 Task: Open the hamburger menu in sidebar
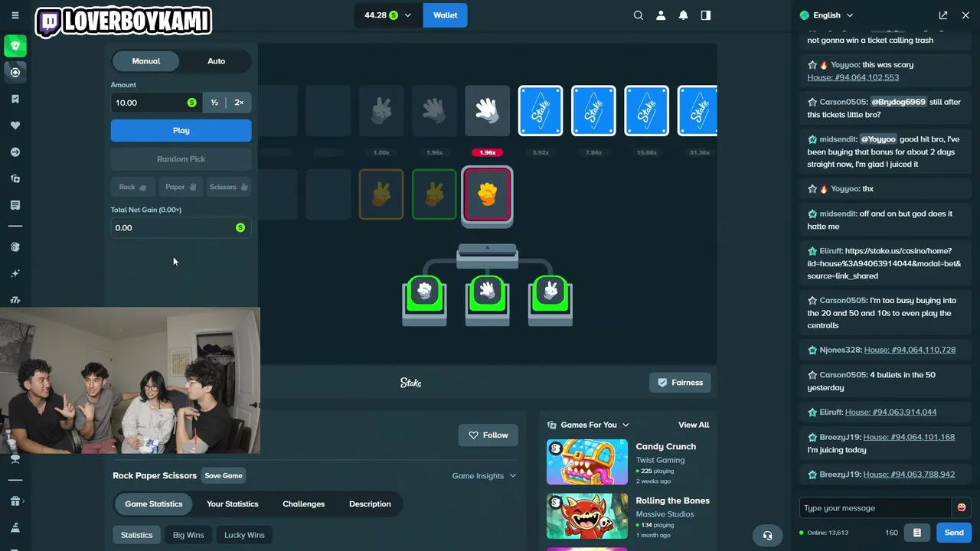click(x=15, y=15)
